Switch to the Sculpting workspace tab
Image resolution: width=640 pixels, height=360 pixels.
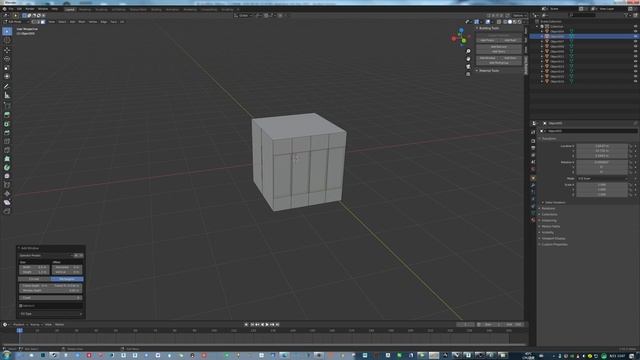click(101, 9)
